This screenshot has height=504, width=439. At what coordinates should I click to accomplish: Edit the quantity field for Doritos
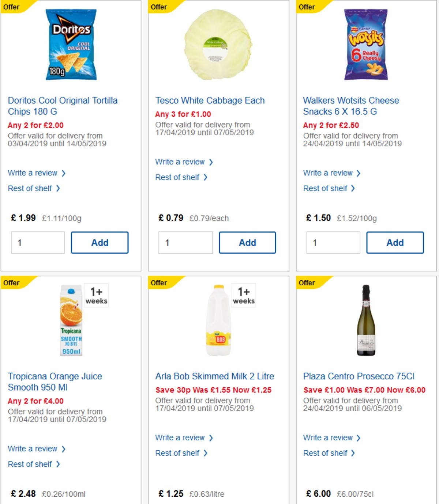coord(38,242)
